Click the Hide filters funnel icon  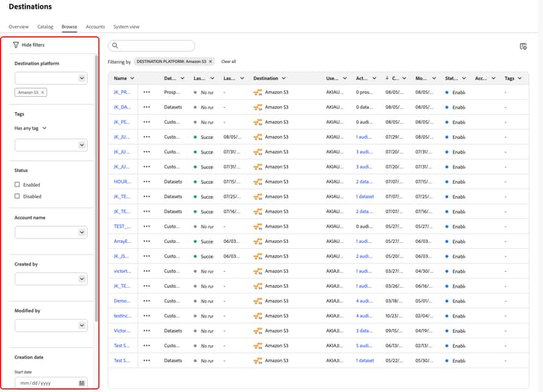[16, 45]
